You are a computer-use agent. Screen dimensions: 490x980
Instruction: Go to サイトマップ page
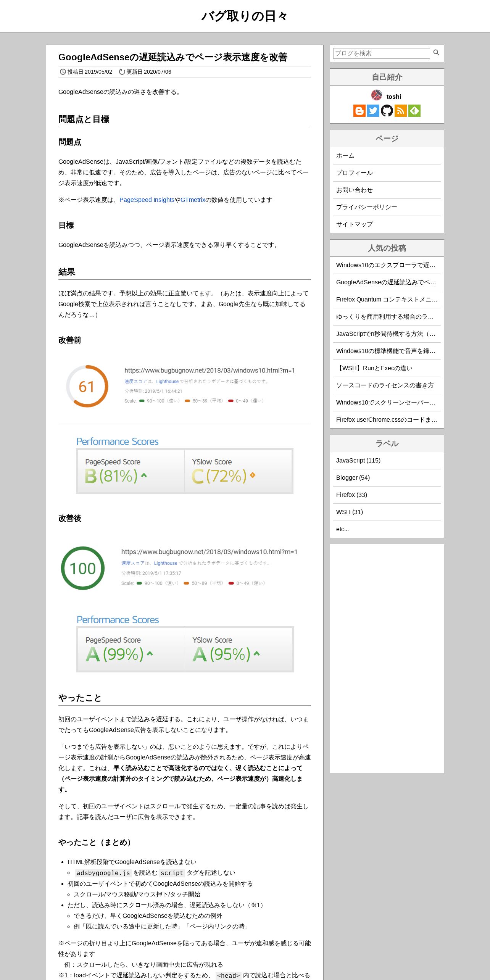387,224
